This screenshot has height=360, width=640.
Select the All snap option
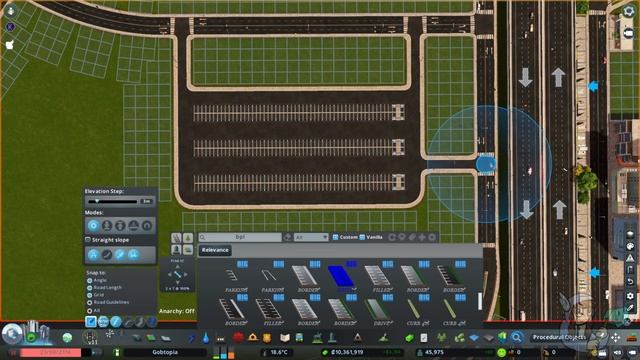click(x=89, y=311)
